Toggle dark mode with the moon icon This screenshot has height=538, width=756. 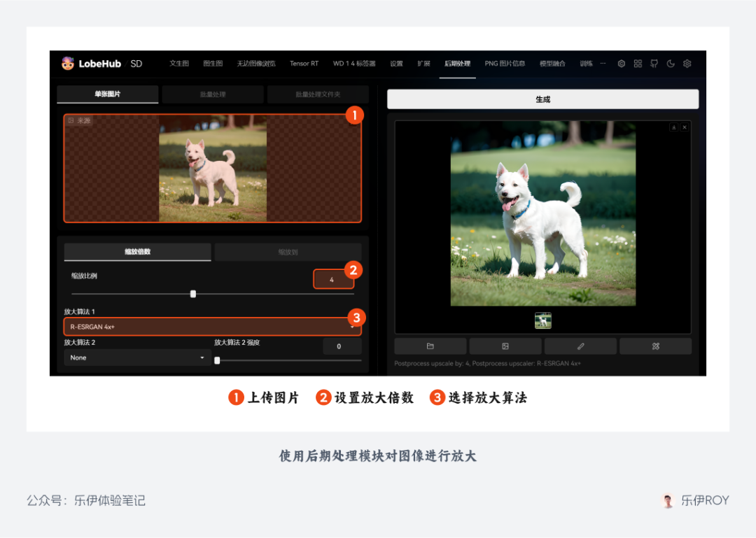(671, 64)
